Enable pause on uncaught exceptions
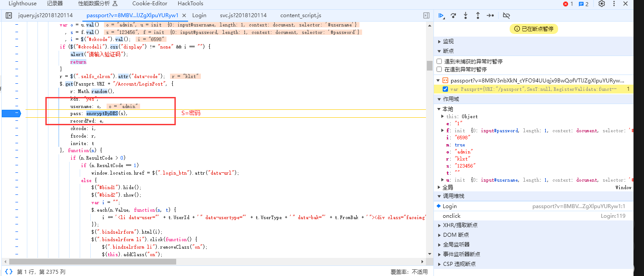This screenshot has width=644, height=276. click(x=439, y=61)
